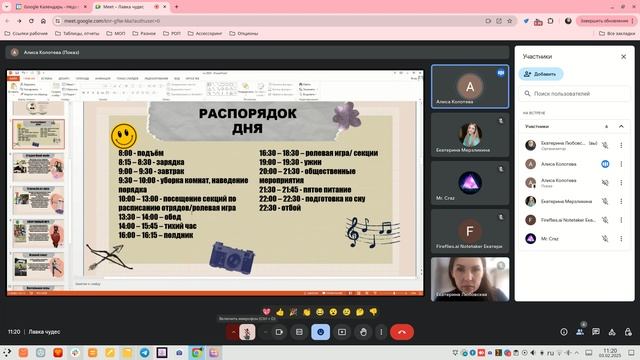The width and height of the screenshot is (640, 360).
Task: Raise your hand in the meeting
Action: point(363,332)
